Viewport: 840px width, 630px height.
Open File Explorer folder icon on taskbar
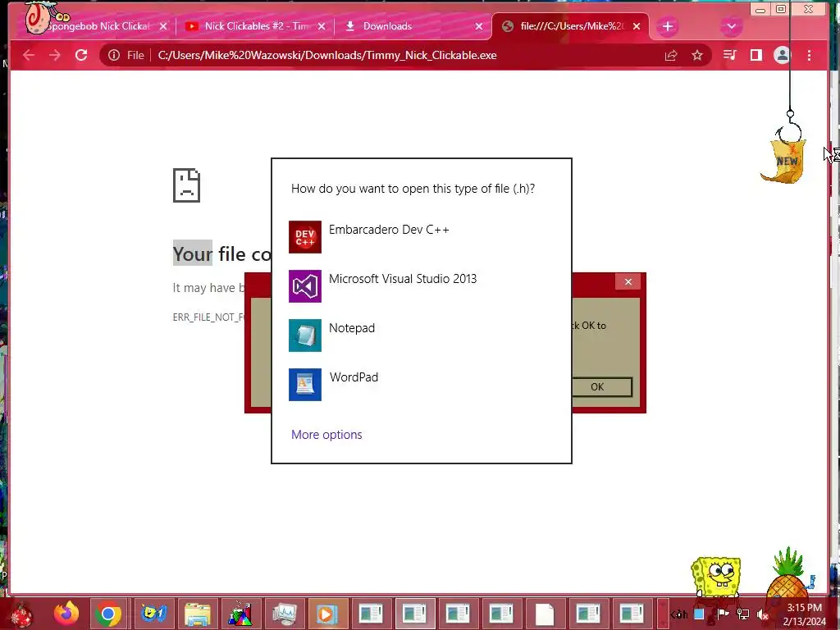coord(197,614)
